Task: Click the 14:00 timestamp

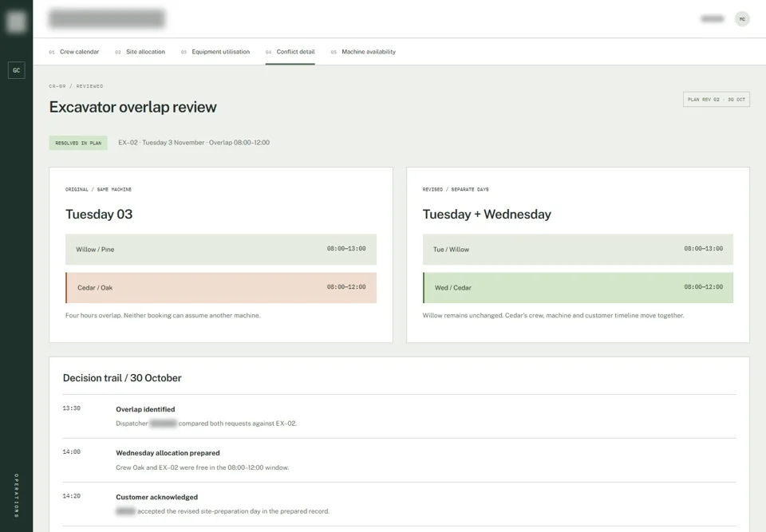Action: (x=71, y=452)
